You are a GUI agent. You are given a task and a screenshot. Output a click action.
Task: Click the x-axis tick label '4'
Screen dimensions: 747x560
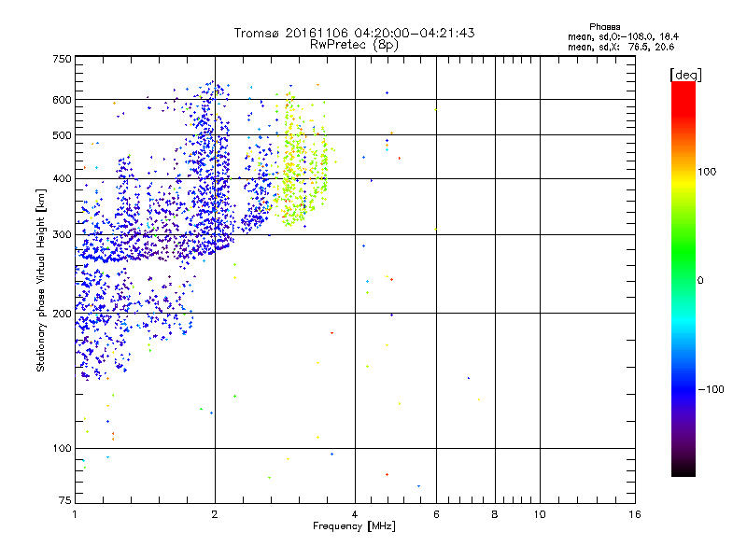355,514
